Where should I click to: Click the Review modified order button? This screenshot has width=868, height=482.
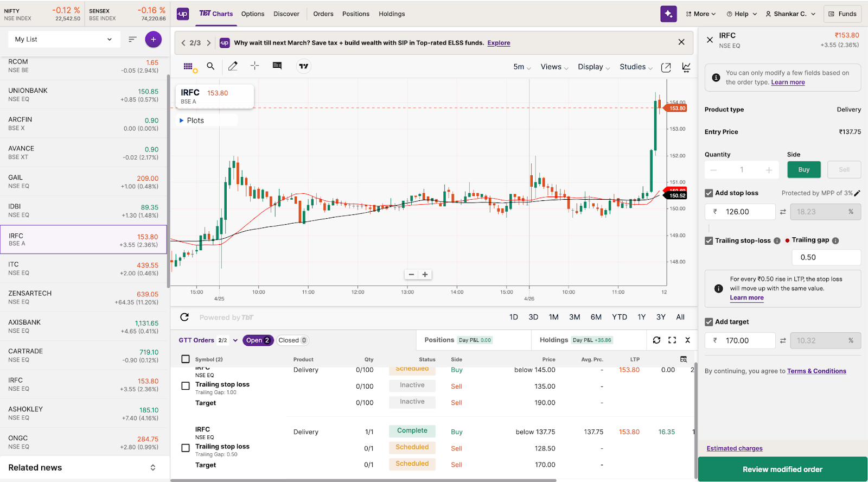point(782,470)
